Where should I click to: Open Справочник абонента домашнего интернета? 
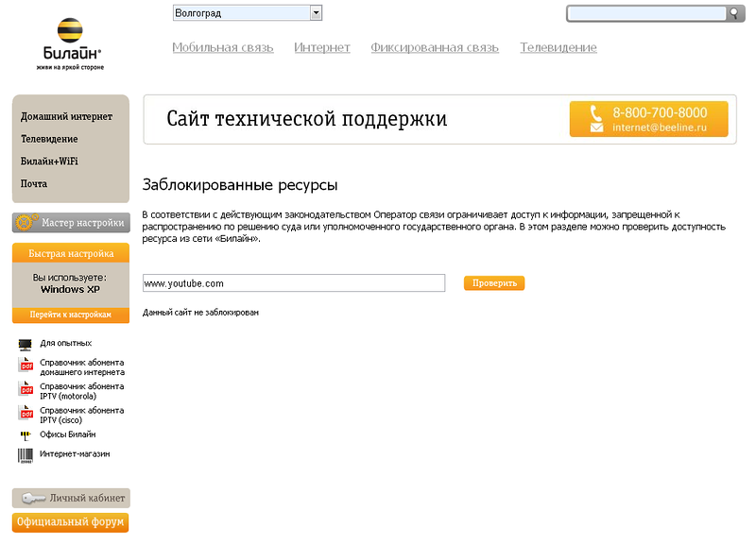coord(82,367)
